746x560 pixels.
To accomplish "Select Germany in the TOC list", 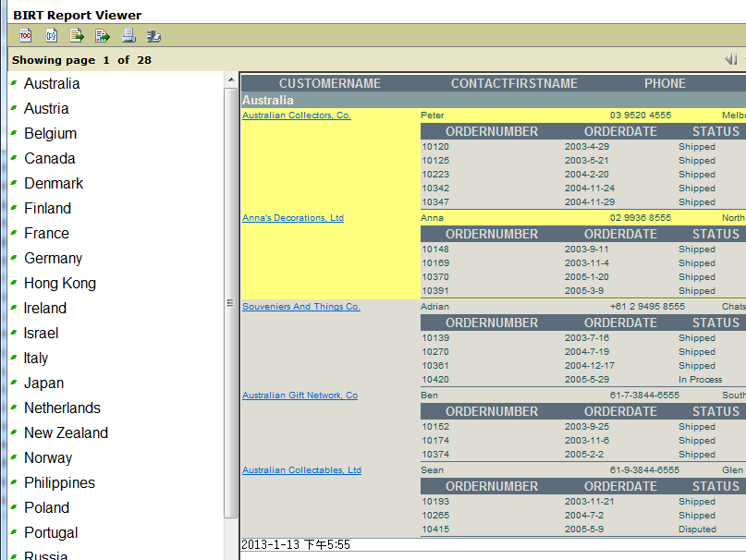I will tap(54, 259).
